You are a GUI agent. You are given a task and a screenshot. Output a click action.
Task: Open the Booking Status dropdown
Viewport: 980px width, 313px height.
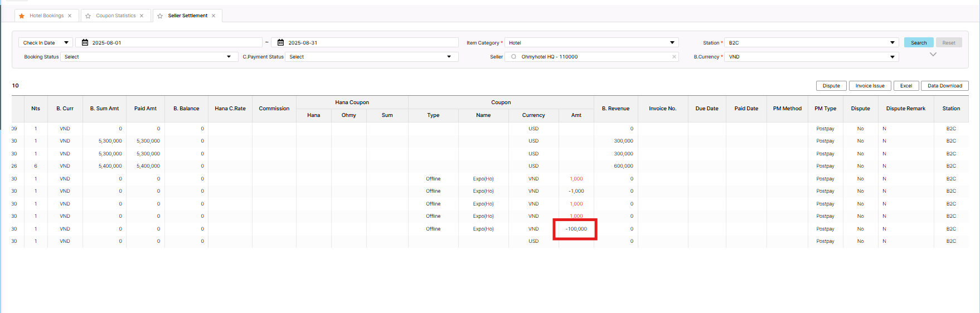coord(148,57)
